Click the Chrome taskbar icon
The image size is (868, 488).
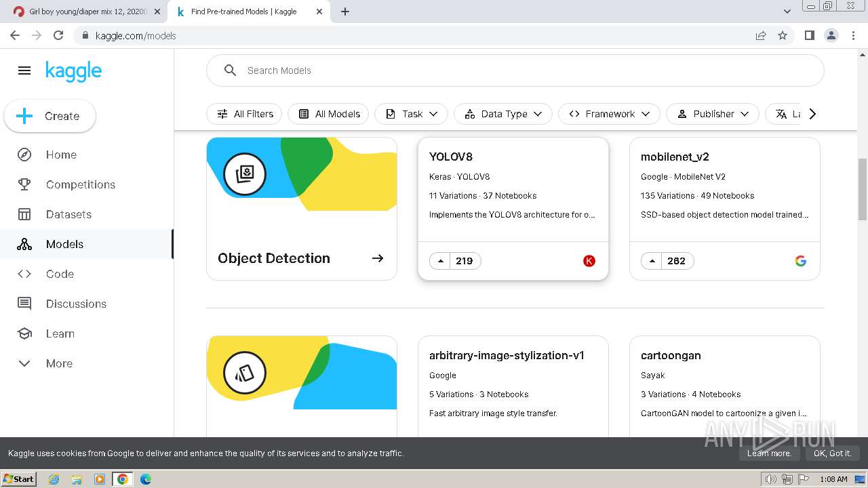[122, 479]
